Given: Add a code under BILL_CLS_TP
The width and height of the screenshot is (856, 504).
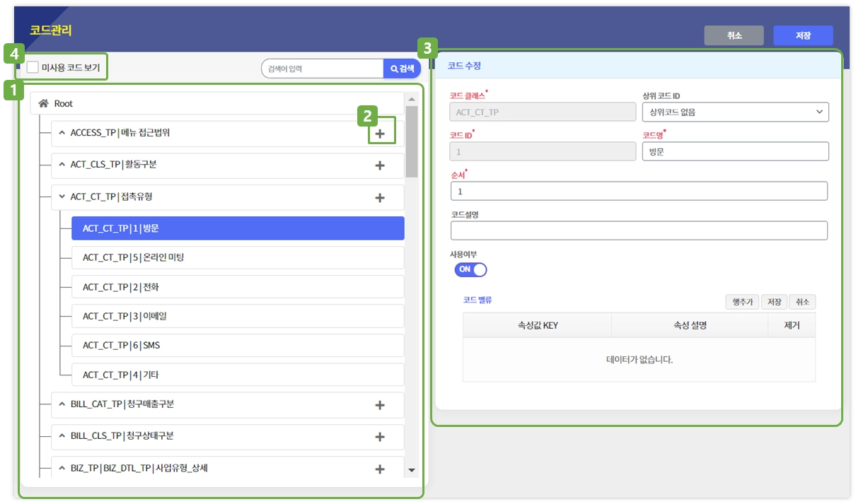Looking at the screenshot, I should point(380,437).
